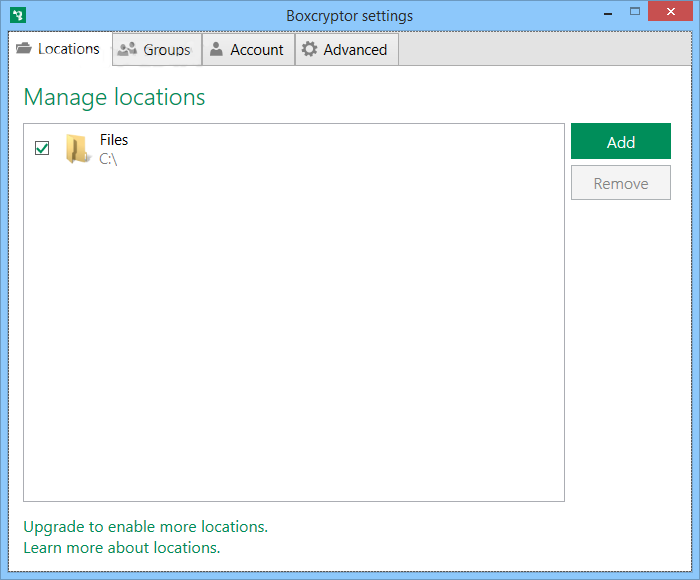Open the Account tab label

pos(257,50)
